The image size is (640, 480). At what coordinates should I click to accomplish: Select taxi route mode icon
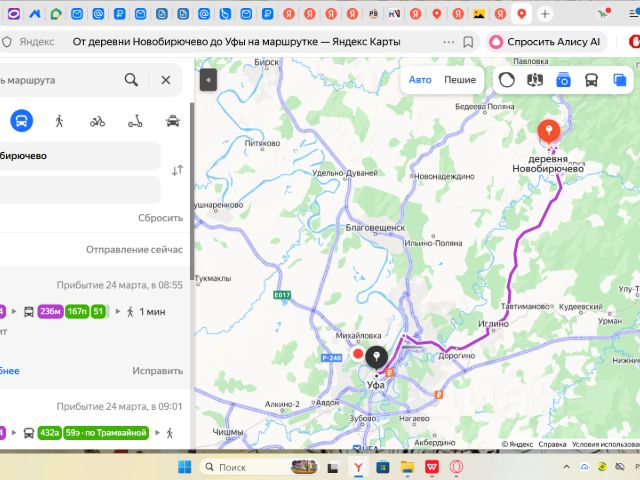point(173,121)
